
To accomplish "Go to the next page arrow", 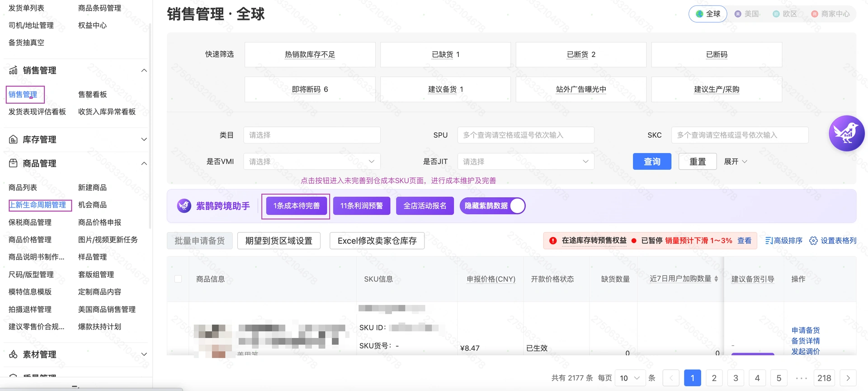I will point(848,378).
